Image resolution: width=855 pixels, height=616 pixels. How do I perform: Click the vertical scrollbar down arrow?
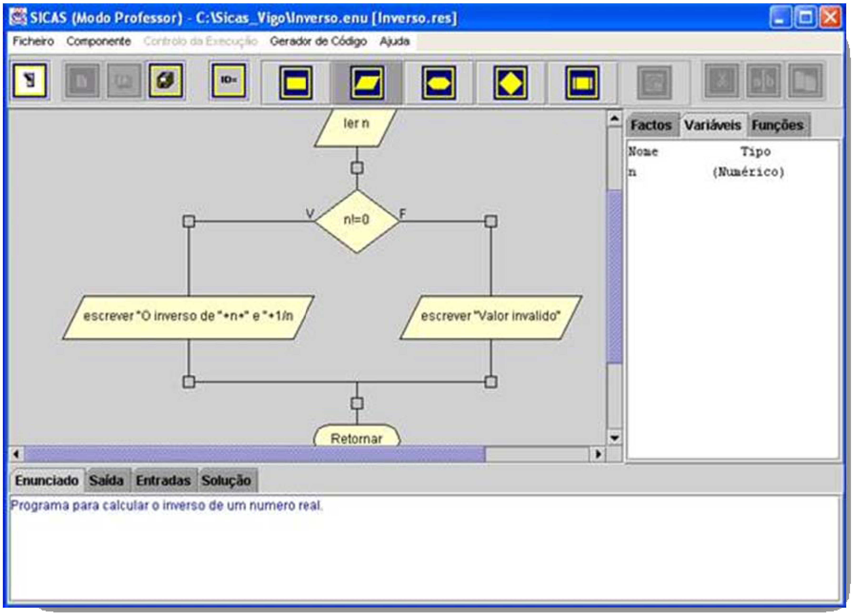[615, 438]
